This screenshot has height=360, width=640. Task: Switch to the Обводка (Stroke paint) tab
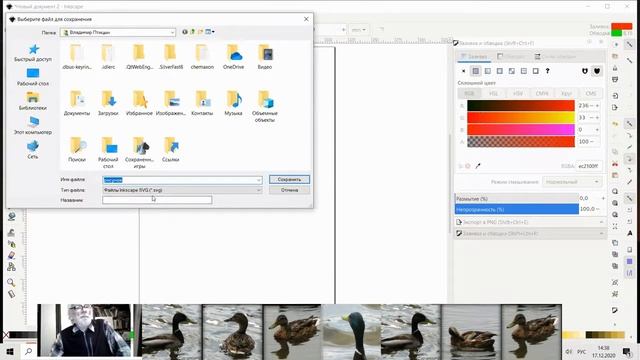pyautogui.click(x=512, y=56)
